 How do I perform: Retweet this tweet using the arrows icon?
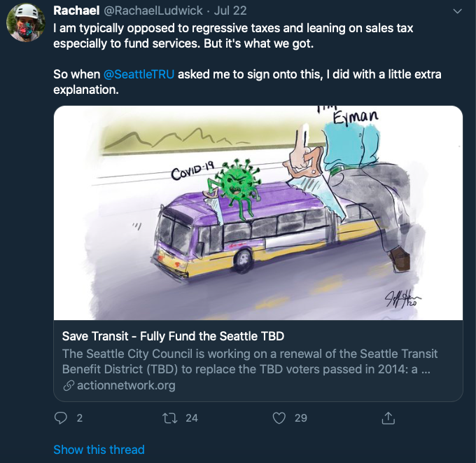[169, 418]
